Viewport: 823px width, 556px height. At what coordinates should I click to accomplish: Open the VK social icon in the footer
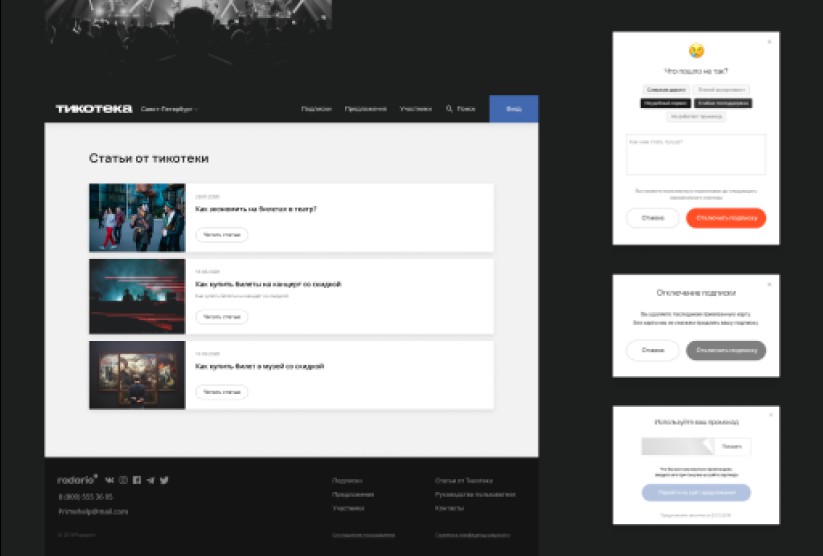tap(110, 480)
